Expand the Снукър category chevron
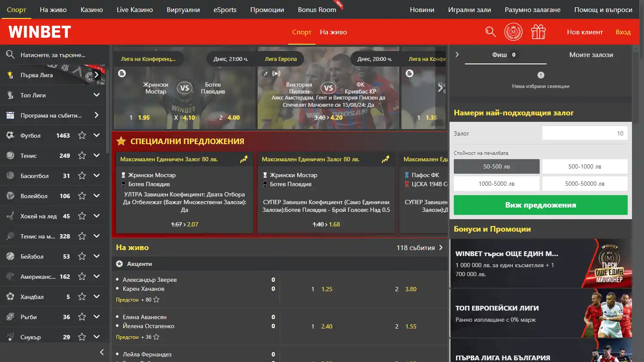Screen dimensions: 644x362 (x=97, y=337)
